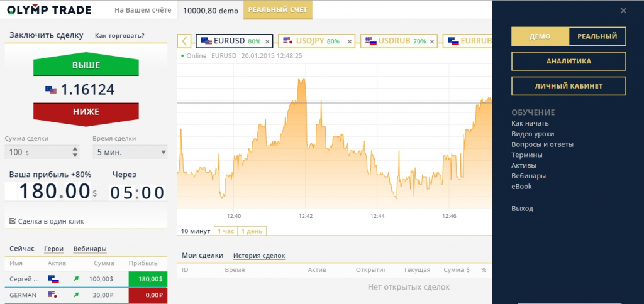This screenshot has width=644, height=304.
Task: Show the Герои tab
Action: [x=54, y=249]
